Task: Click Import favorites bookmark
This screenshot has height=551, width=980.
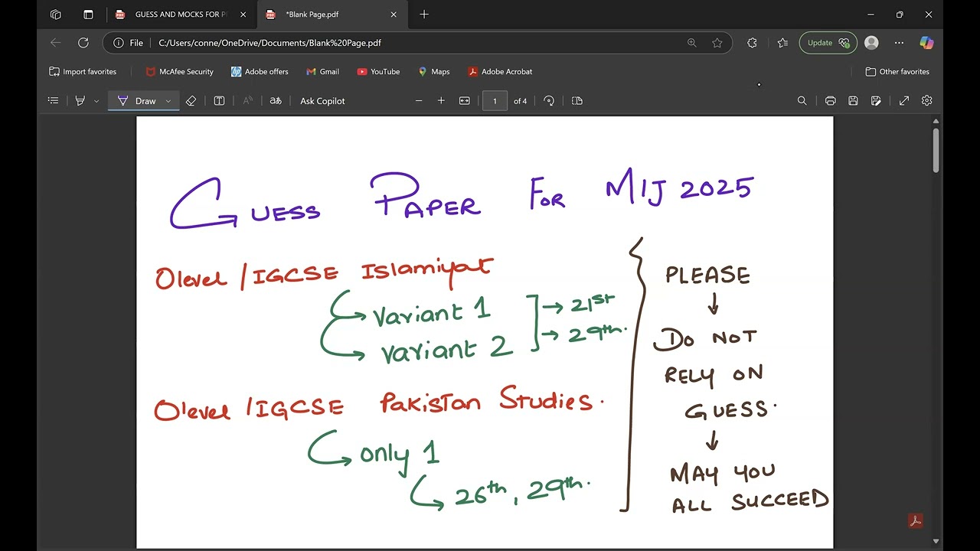Action: (83, 71)
